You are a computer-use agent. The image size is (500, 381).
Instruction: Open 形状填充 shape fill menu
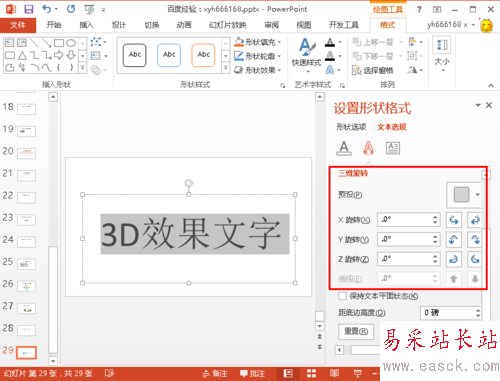coord(257,42)
